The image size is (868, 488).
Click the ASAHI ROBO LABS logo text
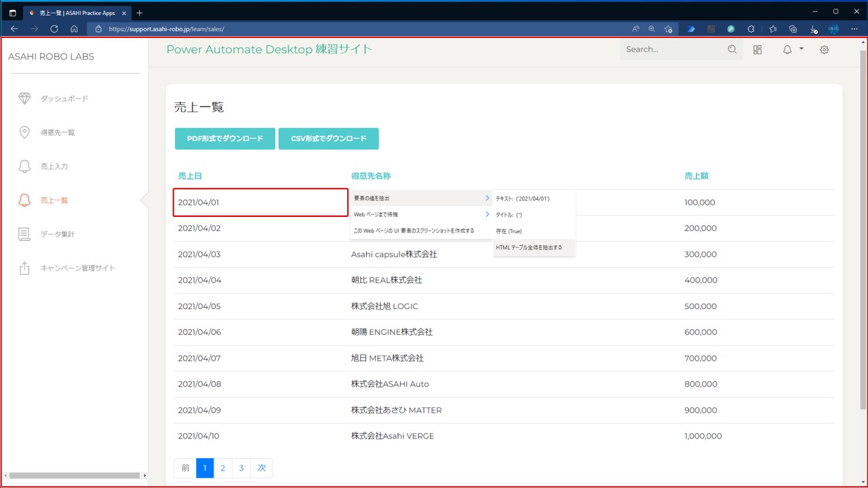51,56
